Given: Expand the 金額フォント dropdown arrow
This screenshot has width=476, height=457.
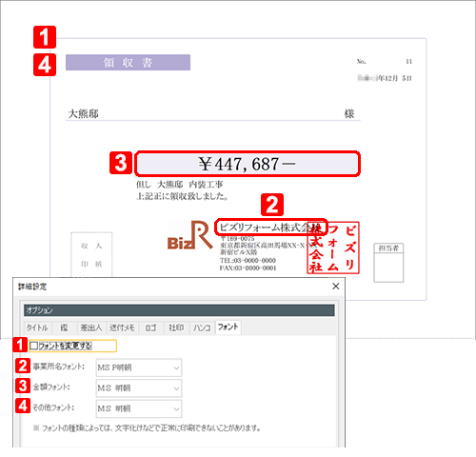Looking at the screenshot, I should (176, 388).
